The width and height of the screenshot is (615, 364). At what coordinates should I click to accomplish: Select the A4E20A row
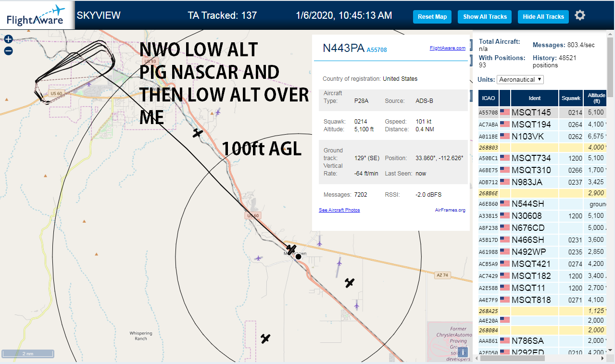click(x=542, y=320)
